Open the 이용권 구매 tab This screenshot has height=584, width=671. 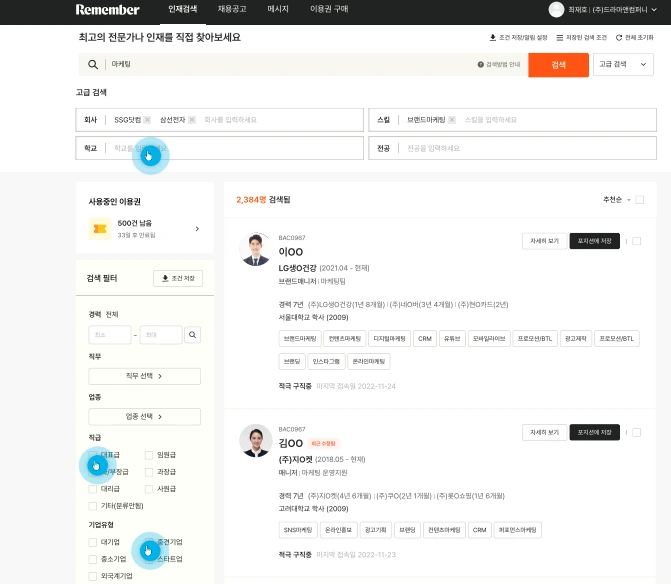click(329, 9)
